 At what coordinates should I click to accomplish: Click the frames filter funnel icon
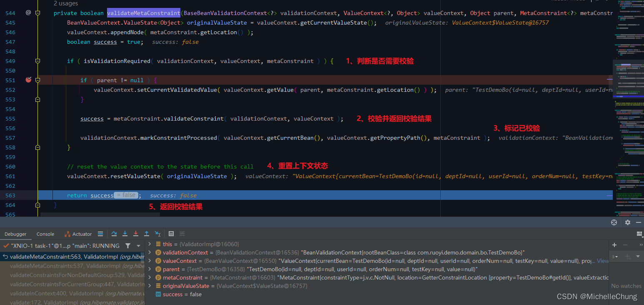point(128,246)
